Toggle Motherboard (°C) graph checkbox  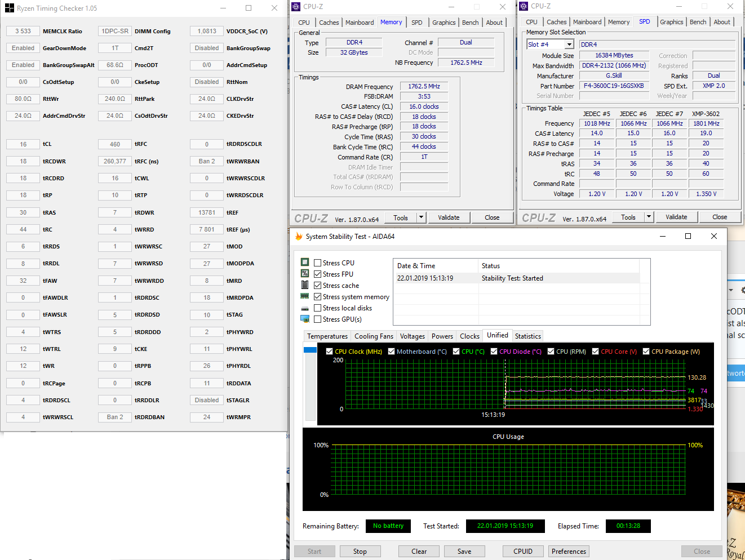(391, 352)
